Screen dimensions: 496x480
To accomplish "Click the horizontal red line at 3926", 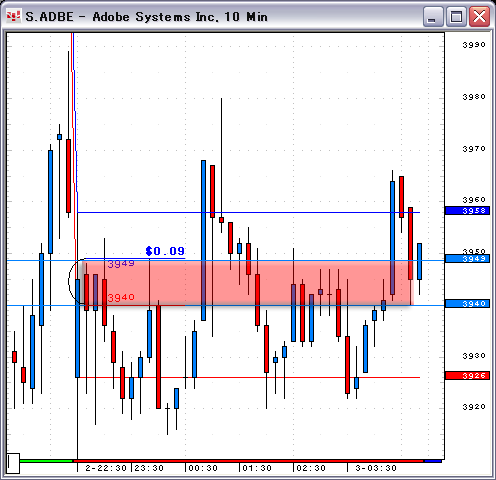I will pyautogui.click(x=248, y=377).
